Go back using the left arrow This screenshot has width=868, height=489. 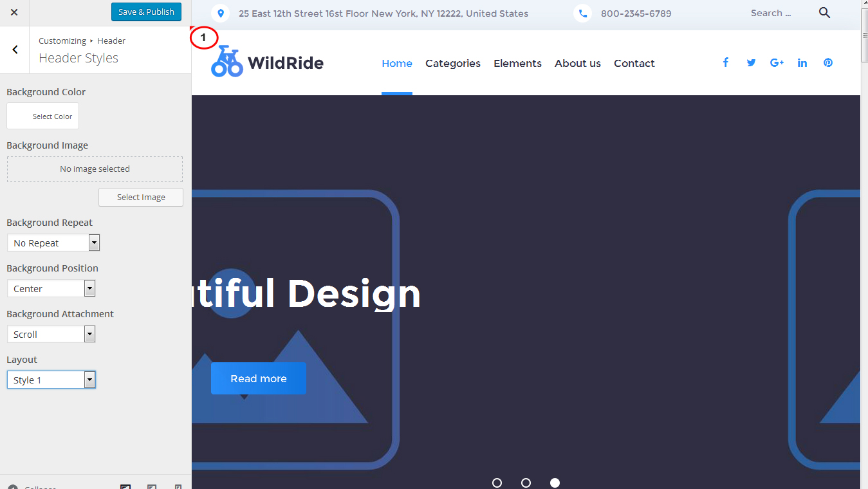pos(15,50)
